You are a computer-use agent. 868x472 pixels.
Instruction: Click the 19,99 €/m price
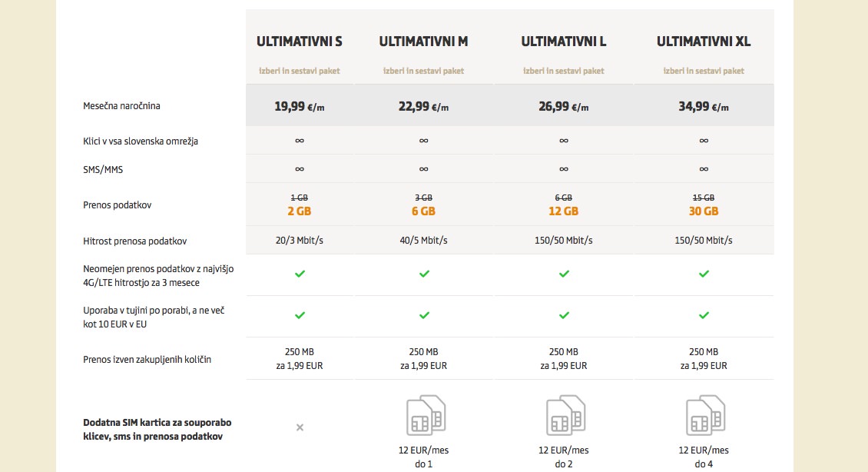(300, 107)
